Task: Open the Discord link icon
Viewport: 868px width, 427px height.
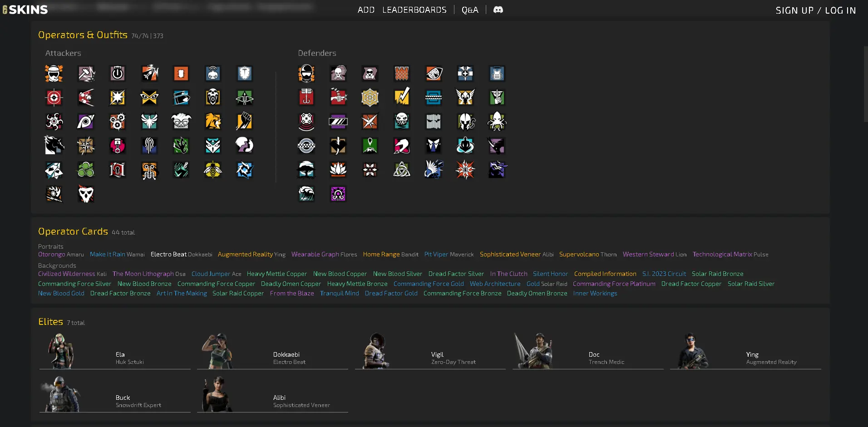Action: pyautogui.click(x=498, y=10)
